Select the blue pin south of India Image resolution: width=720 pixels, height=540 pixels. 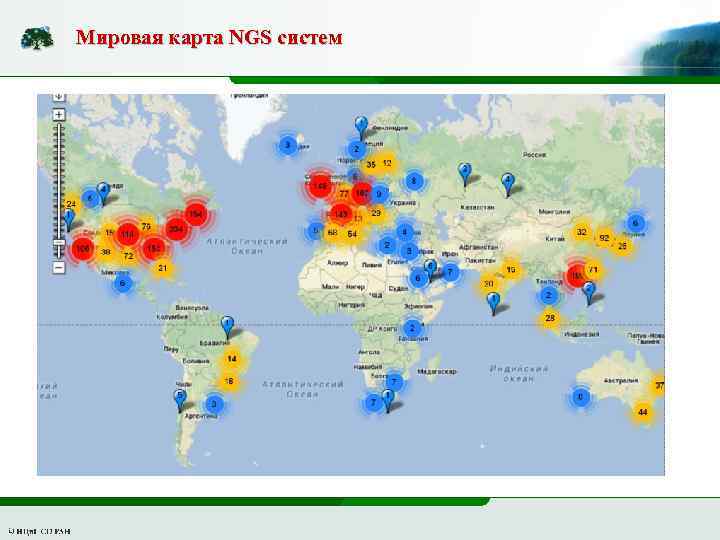click(x=493, y=303)
